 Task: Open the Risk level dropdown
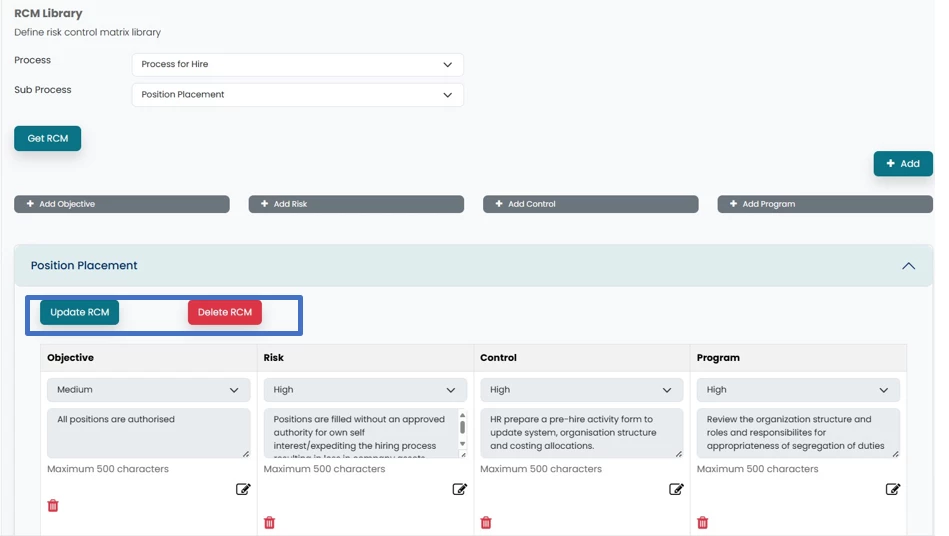(365, 390)
